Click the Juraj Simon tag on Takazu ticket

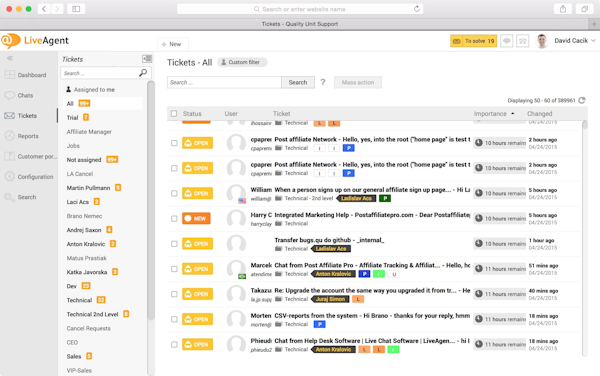(331, 299)
